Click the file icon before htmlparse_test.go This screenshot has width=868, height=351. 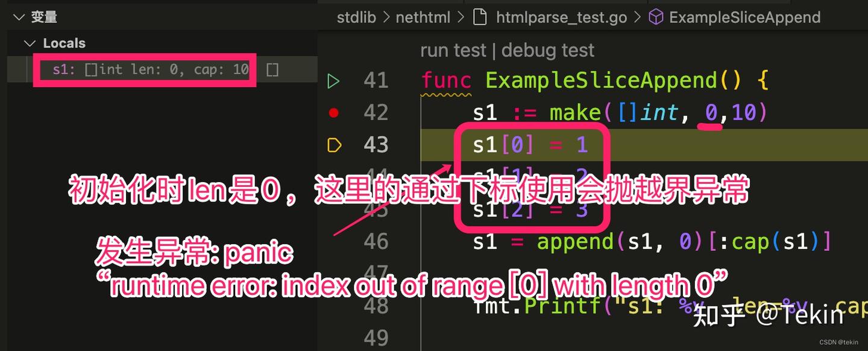(480, 17)
